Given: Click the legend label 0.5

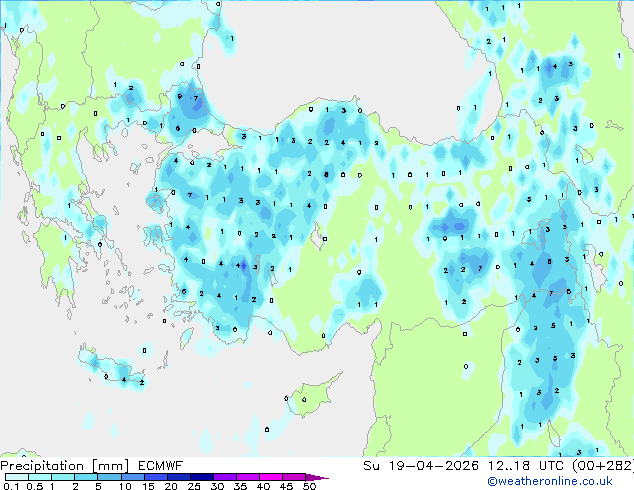Looking at the screenshot, I should pyautogui.click(x=35, y=486).
